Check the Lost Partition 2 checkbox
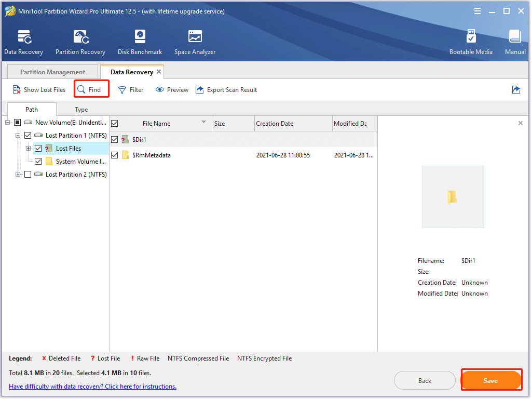532x399 pixels. click(x=28, y=174)
